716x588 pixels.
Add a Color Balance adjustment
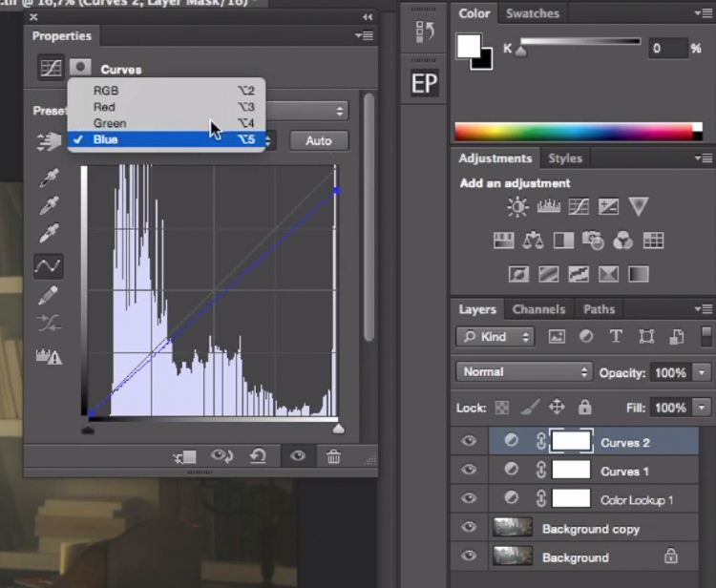533,241
